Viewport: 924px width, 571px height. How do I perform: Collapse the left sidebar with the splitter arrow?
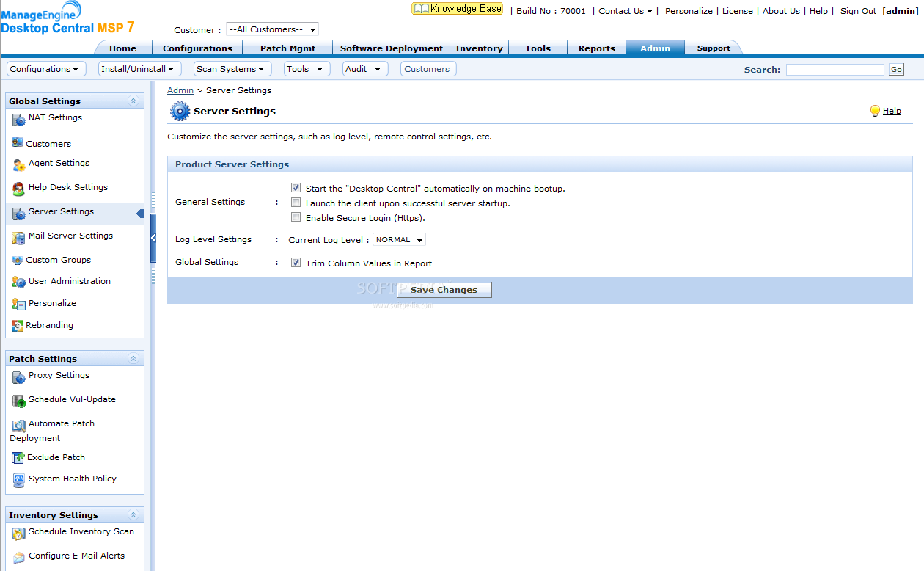point(153,238)
